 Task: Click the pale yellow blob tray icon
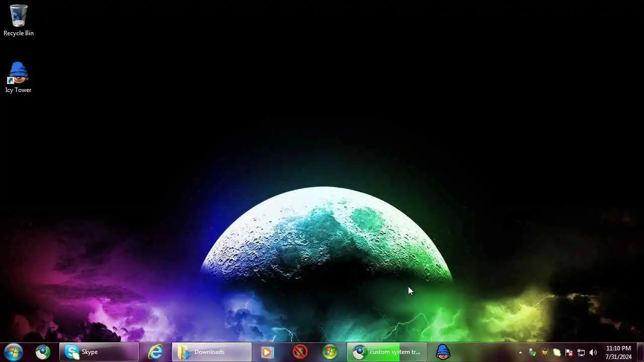pos(557,352)
